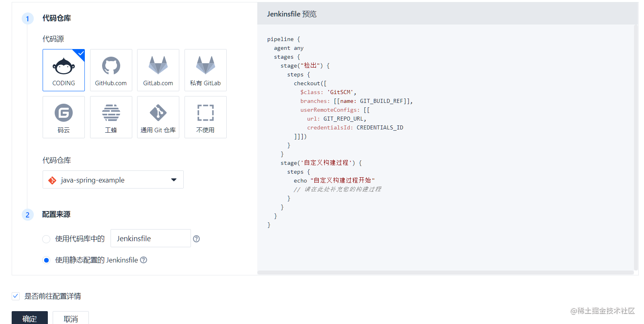Open java-spring-example repository dropdown
The height and width of the screenshot is (324, 644).
pos(113,180)
